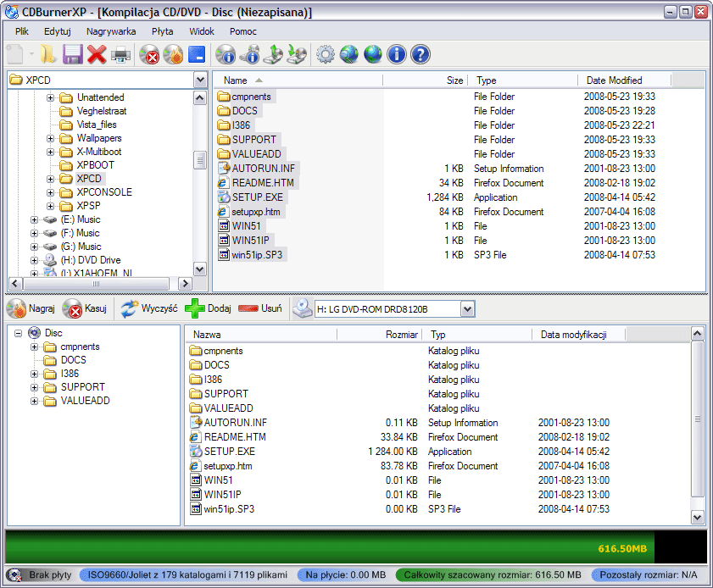Select AUTORUN.INF in the source file list

(x=264, y=169)
